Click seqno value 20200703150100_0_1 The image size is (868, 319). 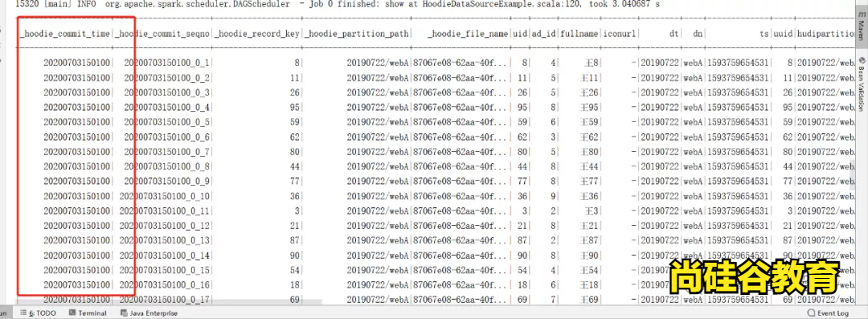(167, 63)
